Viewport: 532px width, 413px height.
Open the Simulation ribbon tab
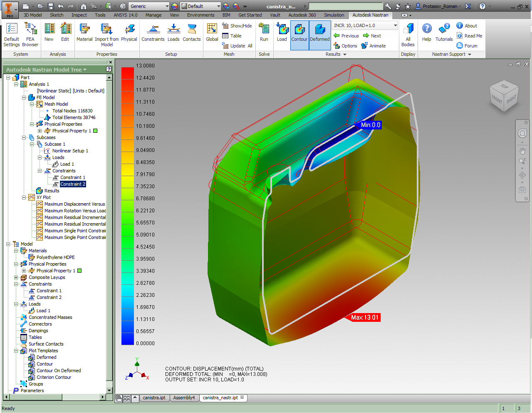pyautogui.click(x=334, y=15)
